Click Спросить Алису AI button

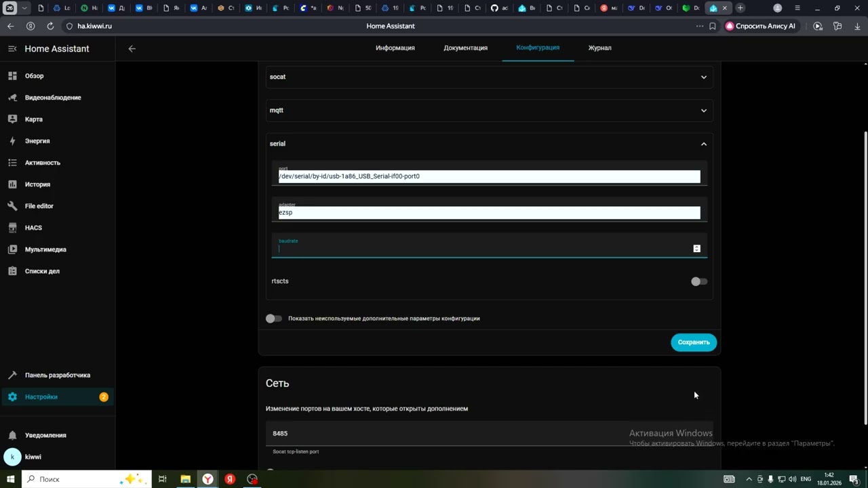[761, 26]
